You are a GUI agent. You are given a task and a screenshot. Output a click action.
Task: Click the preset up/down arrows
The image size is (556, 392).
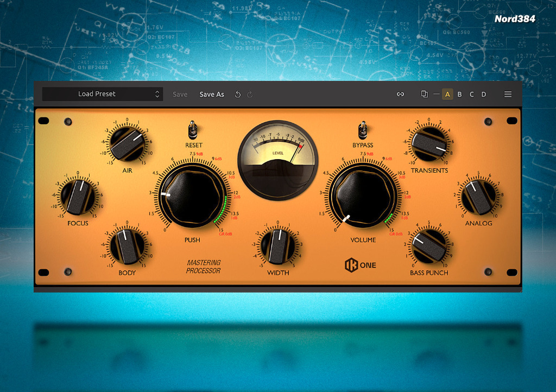click(x=157, y=94)
